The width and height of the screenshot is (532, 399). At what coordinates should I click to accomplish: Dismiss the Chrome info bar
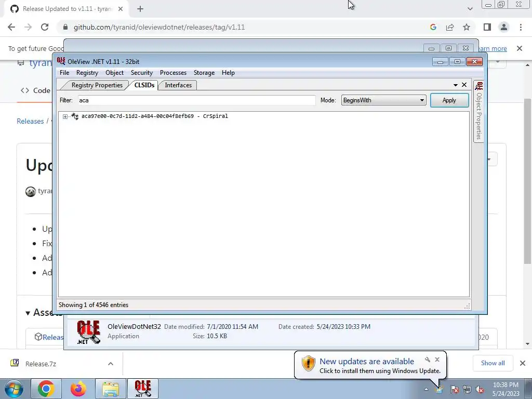pyautogui.click(x=520, y=48)
